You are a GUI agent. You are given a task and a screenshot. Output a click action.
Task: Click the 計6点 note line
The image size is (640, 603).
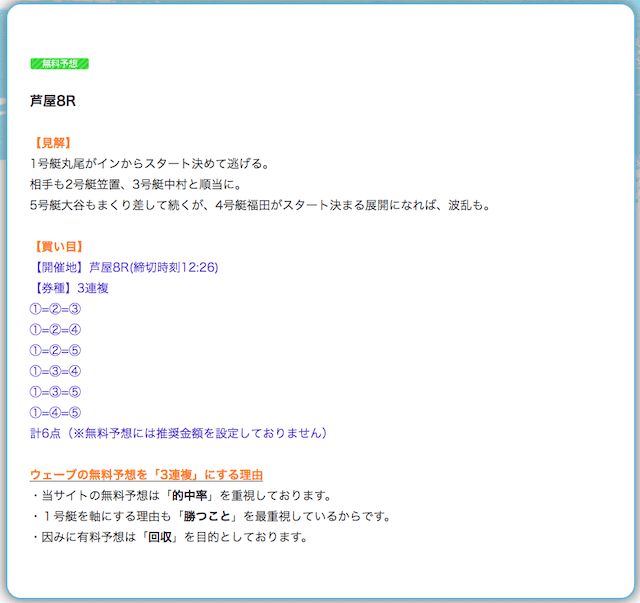point(178,433)
